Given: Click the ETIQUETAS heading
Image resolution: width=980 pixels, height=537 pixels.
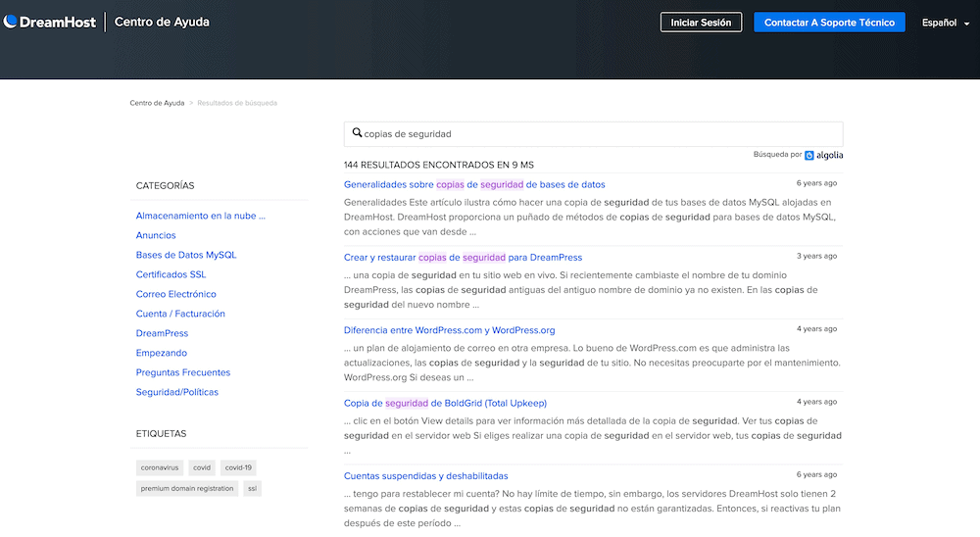Looking at the screenshot, I should click(162, 434).
